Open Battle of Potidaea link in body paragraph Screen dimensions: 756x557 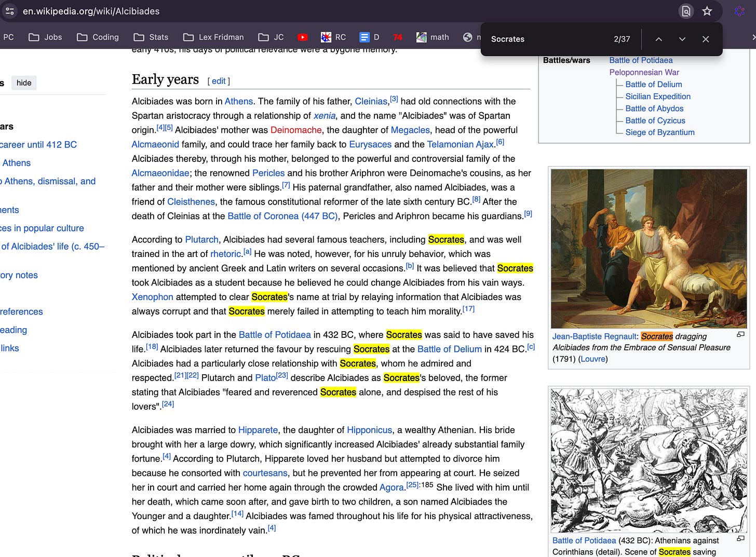pyautogui.click(x=275, y=335)
